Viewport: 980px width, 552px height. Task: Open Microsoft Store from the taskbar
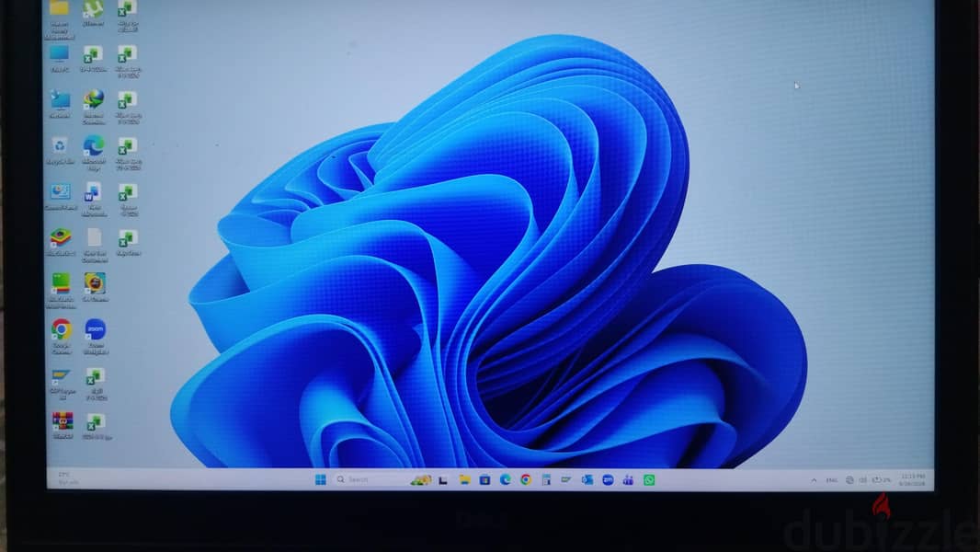coord(484,479)
